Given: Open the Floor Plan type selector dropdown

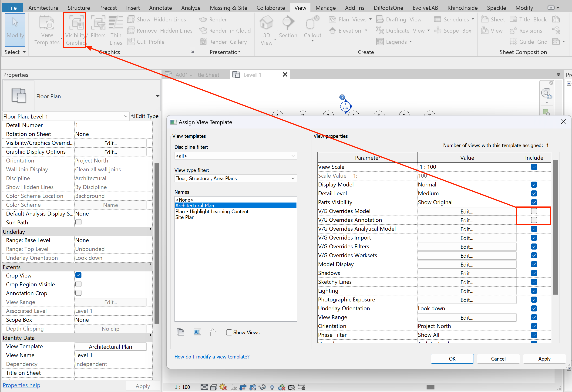Looking at the screenshot, I should tap(158, 96).
